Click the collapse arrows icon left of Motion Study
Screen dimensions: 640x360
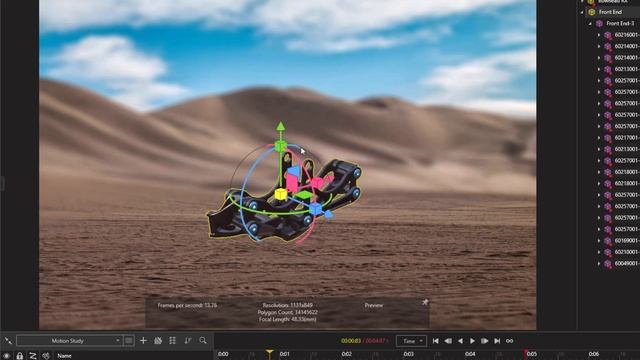(x=8, y=340)
